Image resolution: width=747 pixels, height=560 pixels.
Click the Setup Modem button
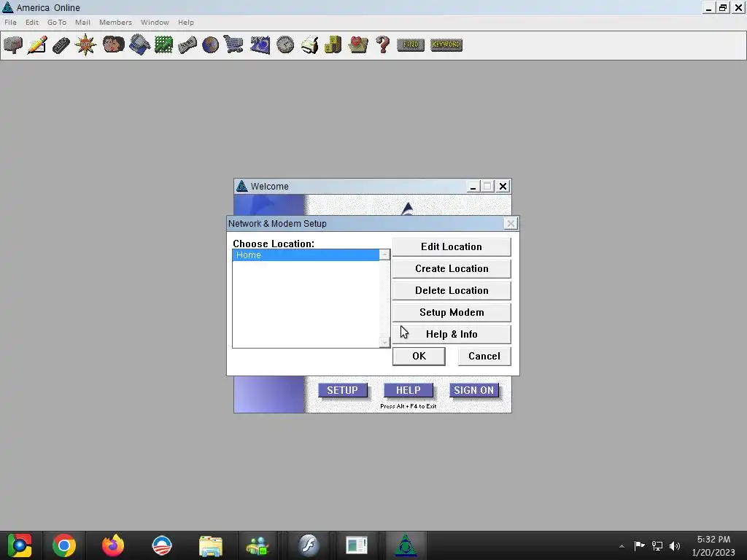point(452,312)
